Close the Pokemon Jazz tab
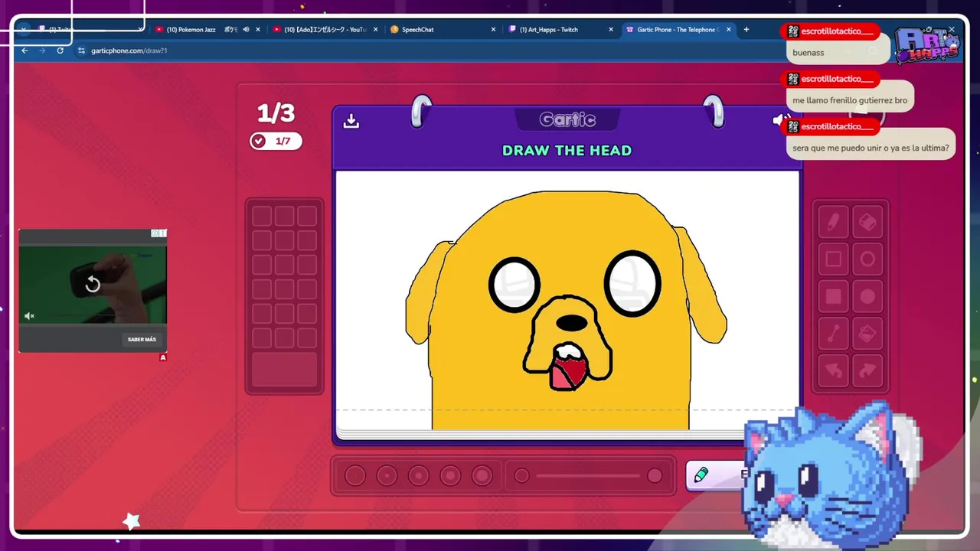980x551 pixels. coord(258,30)
